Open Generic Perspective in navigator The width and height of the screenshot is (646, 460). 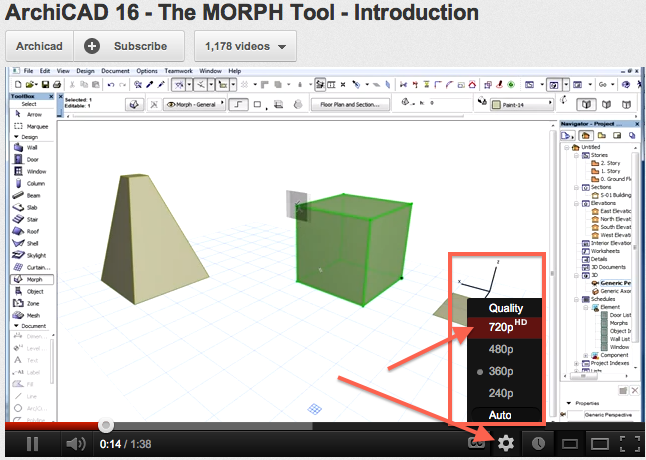click(612, 283)
